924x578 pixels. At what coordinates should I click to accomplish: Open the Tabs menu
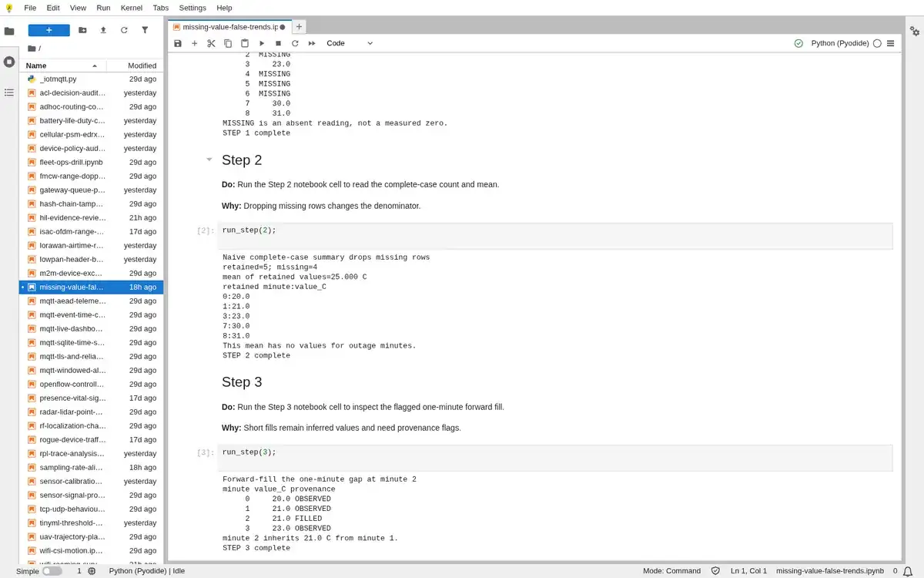(x=160, y=8)
